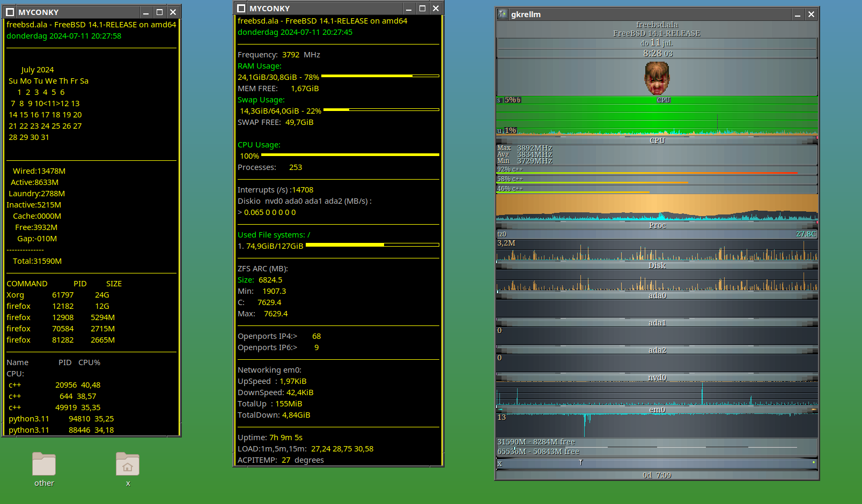Click the 'Networking em0:' heading
This screenshot has width=862, height=504.
point(270,370)
